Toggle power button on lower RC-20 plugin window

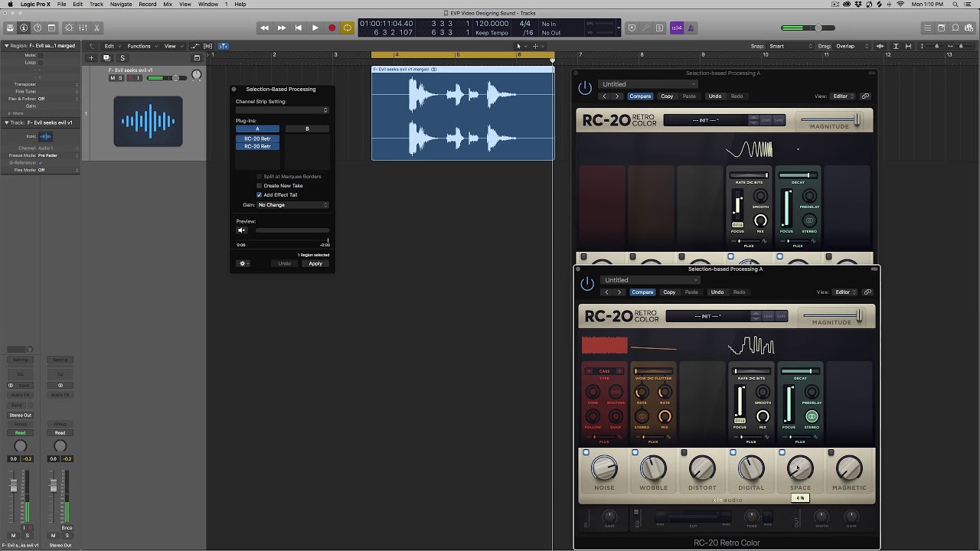point(587,284)
